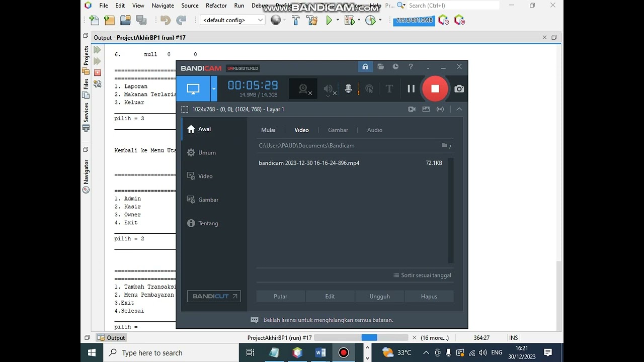The width and height of the screenshot is (644, 362).
Task: Click the Profile Project toolbar icon
Action: coord(371,20)
